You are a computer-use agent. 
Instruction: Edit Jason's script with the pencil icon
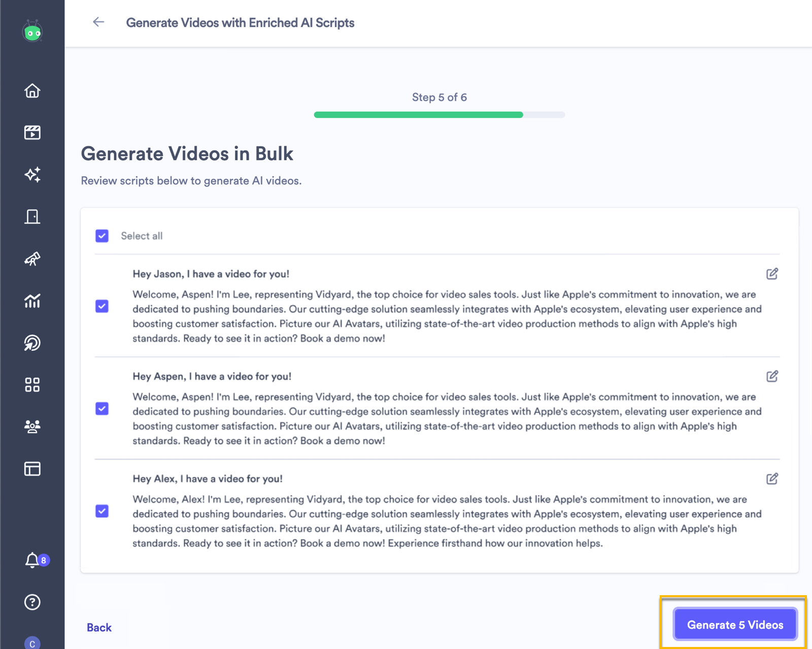[x=772, y=274]
